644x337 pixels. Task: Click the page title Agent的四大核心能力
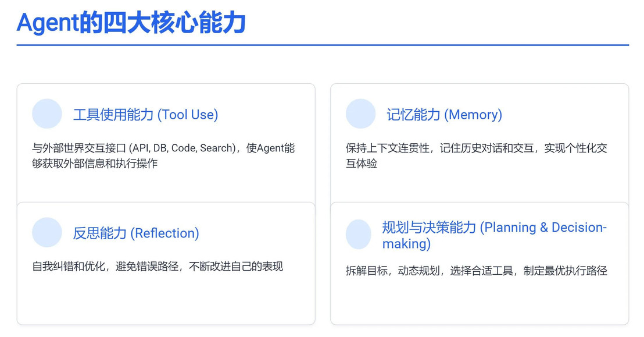(x=131, y=23)
